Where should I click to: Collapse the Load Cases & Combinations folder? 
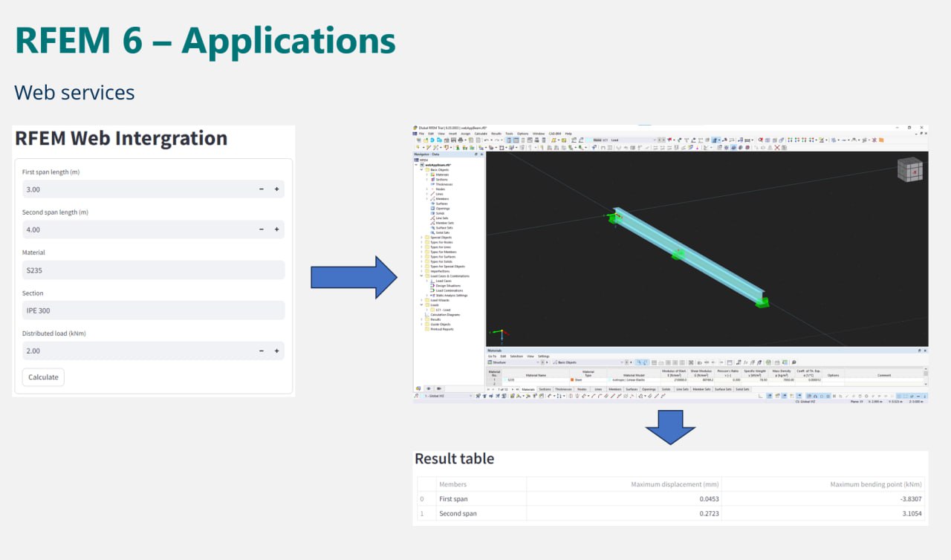pos(421,276)
